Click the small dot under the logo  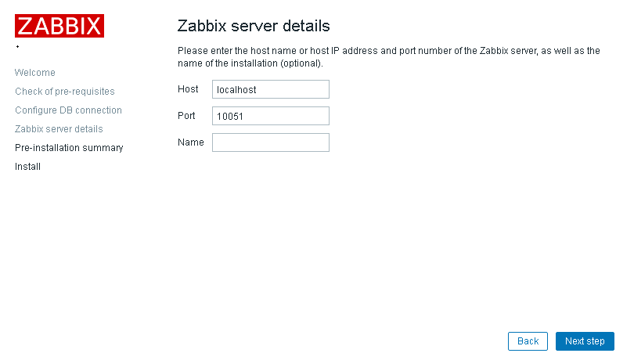pos(17,47)
